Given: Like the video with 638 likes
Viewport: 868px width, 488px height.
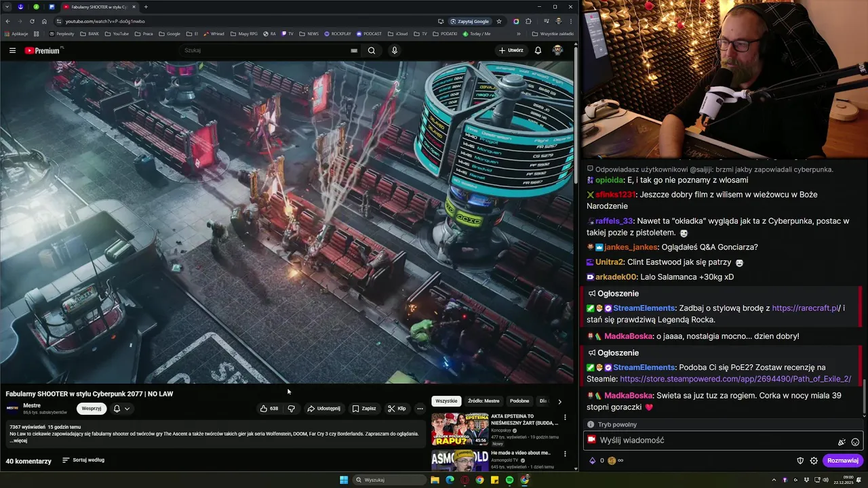Looking at the screenshot, I should (269, 409).
